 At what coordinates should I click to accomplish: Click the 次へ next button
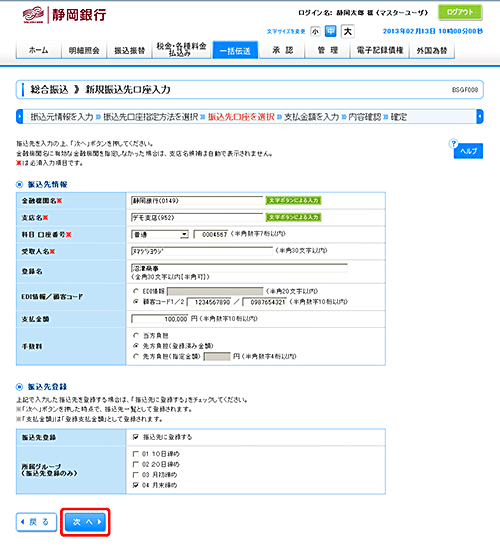coord(85,522)
